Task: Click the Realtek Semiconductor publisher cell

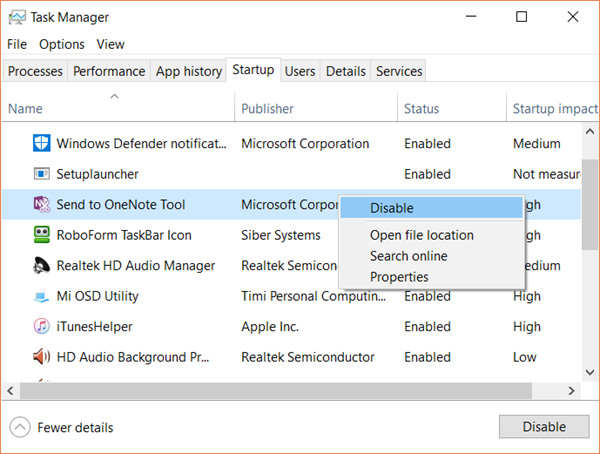Action: (x=308, y=357)
